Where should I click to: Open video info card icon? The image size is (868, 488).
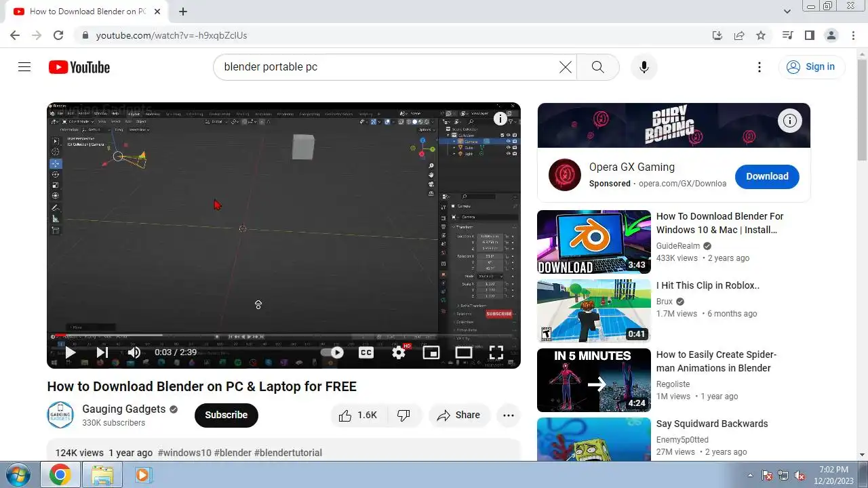pyautogui.click(x=500, y=119)
